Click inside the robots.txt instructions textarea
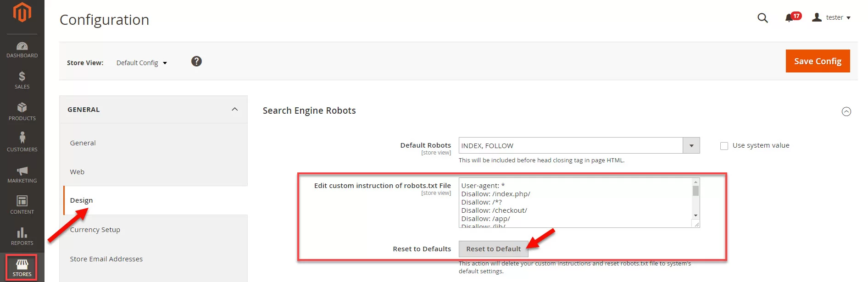 [575, 203]
